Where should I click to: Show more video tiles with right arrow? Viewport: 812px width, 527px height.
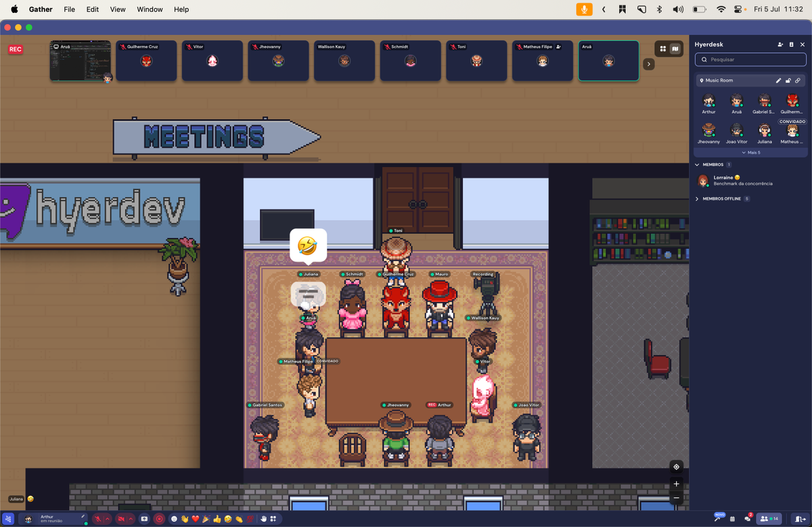tap(648, 64)
